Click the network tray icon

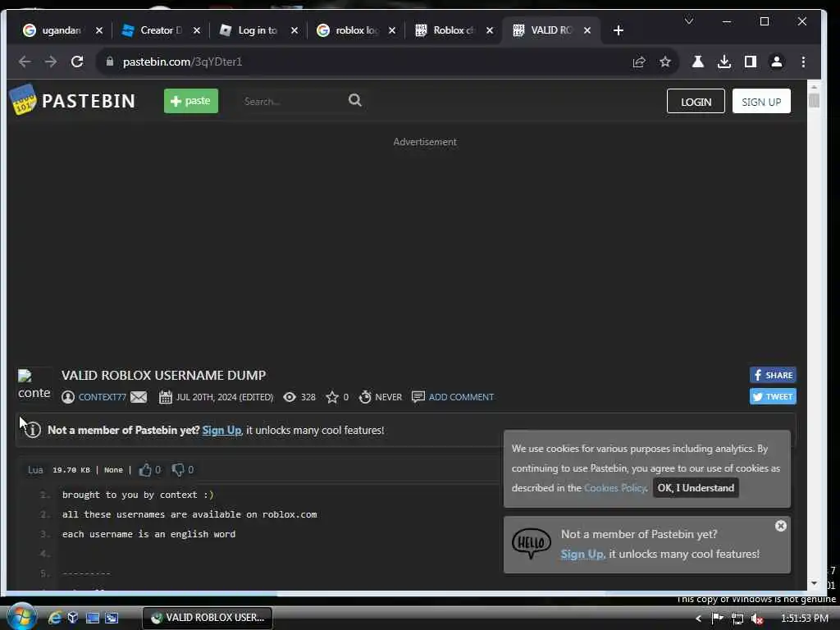pyautogui.click(x=737, y=619)
